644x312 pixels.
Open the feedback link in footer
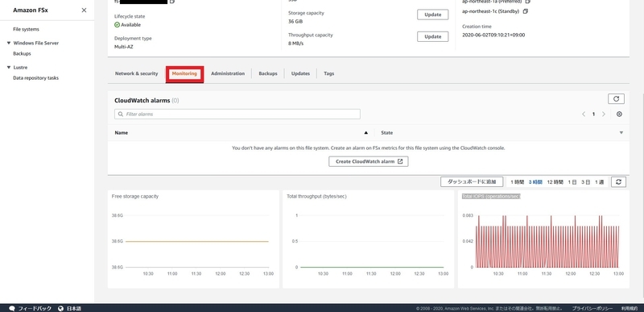click(x=31, y=308)
